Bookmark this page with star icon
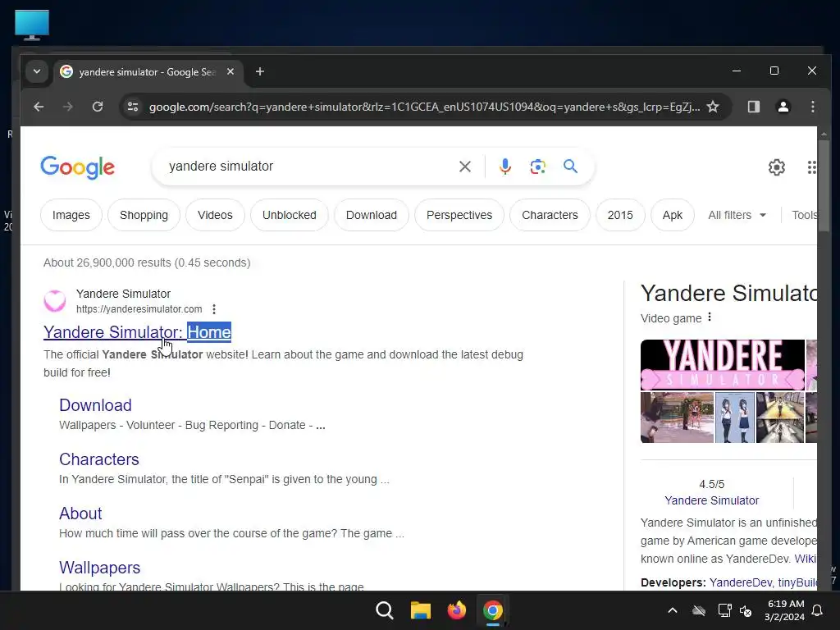 tap(713, 107)
